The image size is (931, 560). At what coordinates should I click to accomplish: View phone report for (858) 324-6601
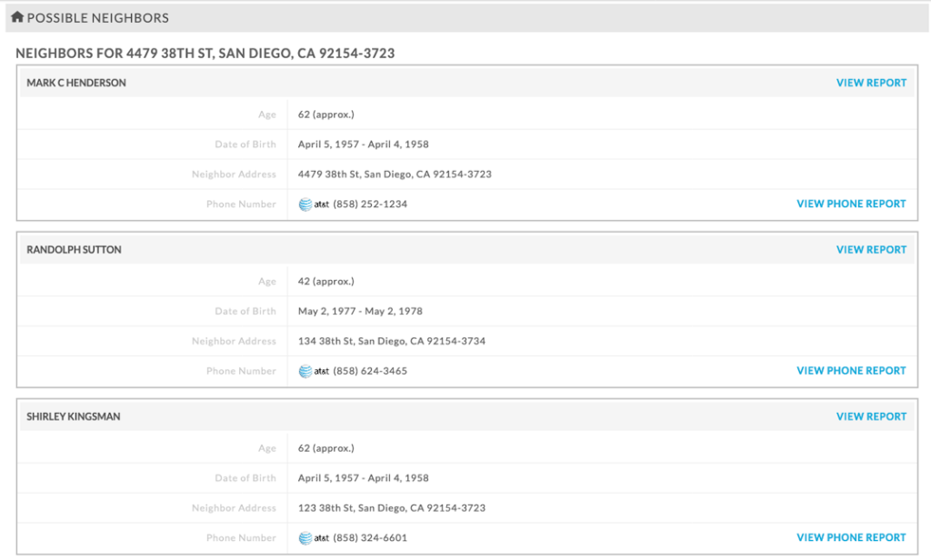coord(851,538)
